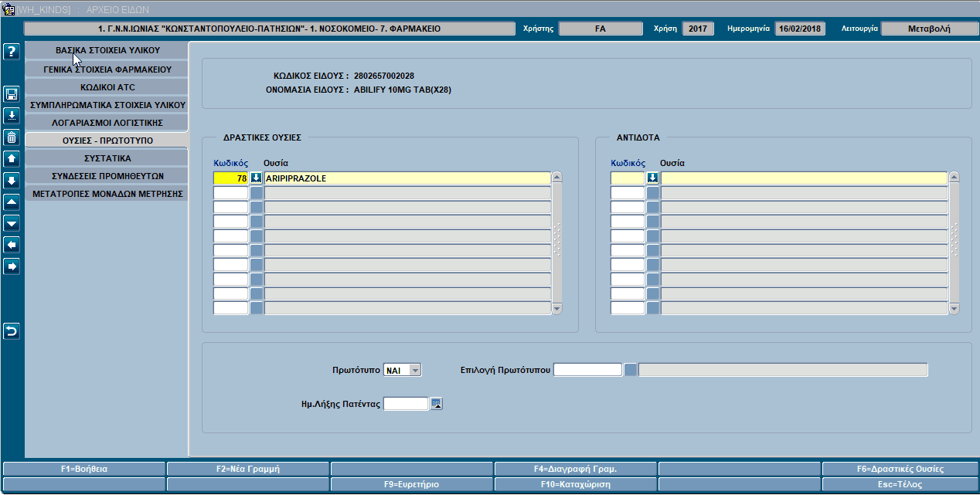Click the date 16/02/2018 field
The image size is (980, 495).
coord(801,29)
